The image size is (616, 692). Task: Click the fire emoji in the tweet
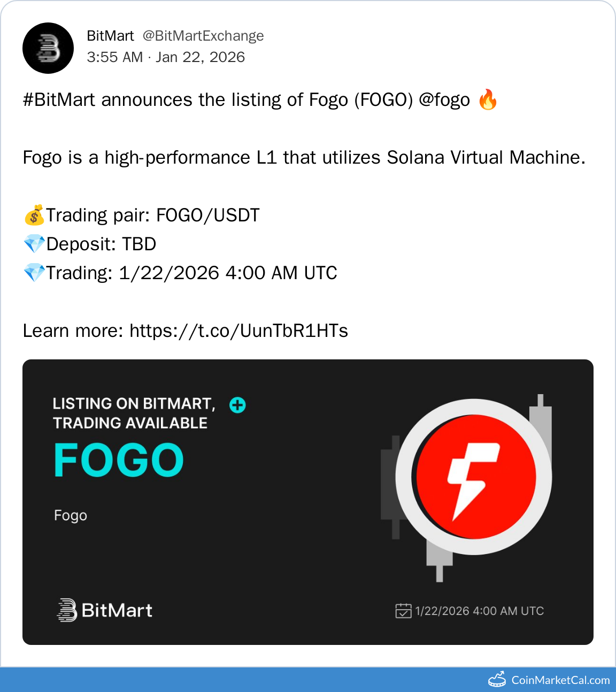point(488,100)
